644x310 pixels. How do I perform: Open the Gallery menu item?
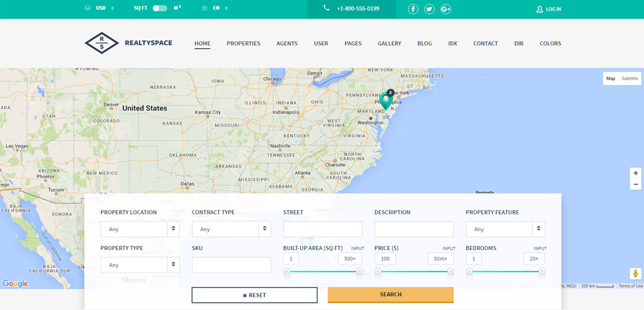(389, 43)
